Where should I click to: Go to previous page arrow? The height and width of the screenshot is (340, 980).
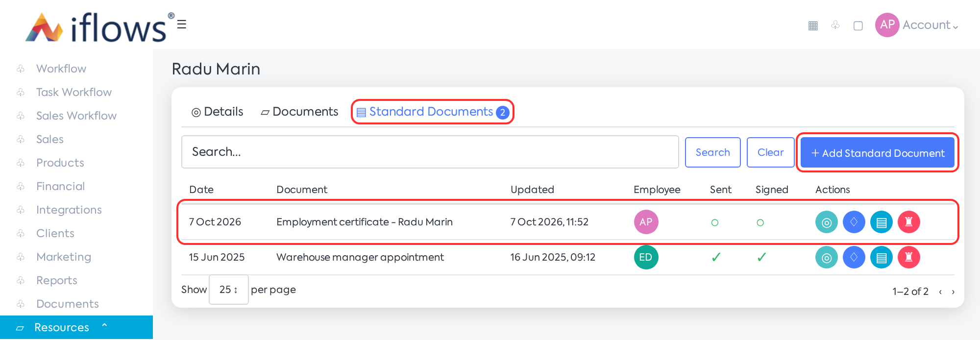(940, 292)
